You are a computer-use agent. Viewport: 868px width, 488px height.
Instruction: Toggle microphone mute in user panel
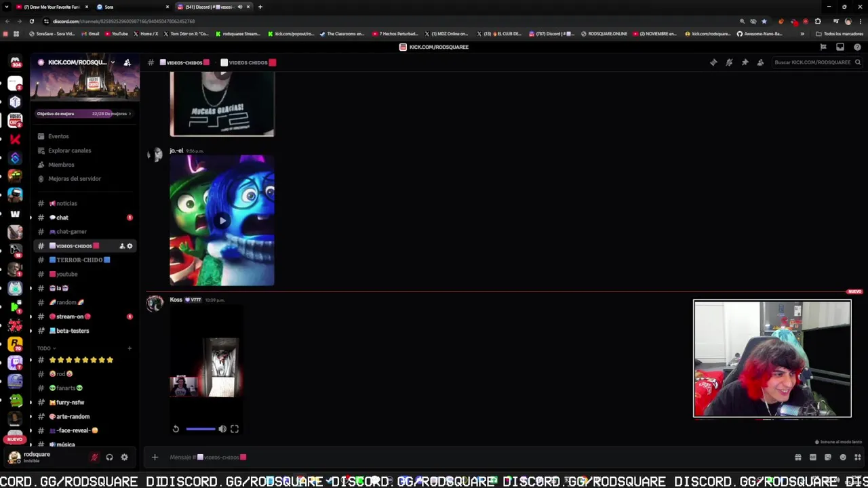pos(94,457)
